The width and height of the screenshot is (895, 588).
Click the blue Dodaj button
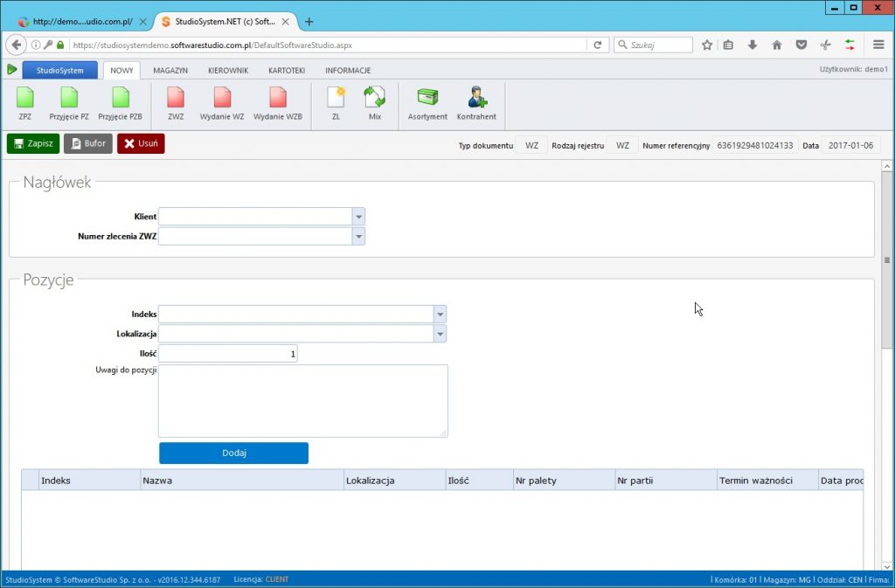(233, 453)
